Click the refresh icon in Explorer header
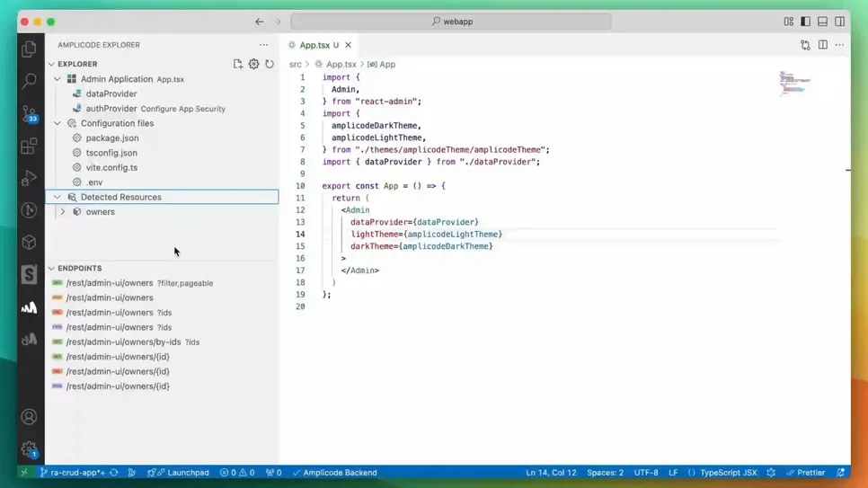 coord(269,64)
